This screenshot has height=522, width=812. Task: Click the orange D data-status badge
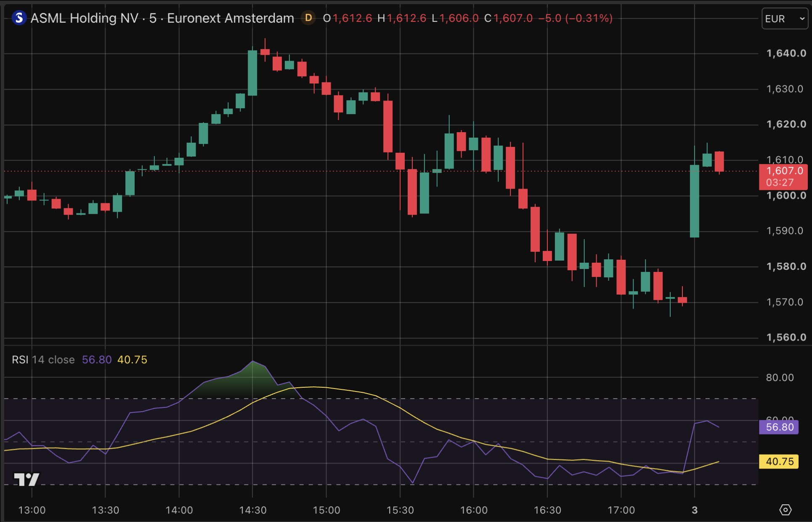308,18
